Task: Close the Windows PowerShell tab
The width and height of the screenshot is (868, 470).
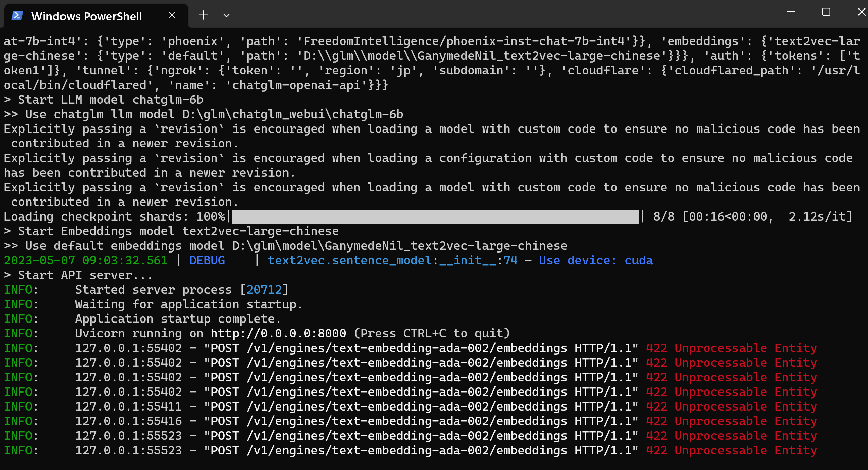Action: point(172,15)
